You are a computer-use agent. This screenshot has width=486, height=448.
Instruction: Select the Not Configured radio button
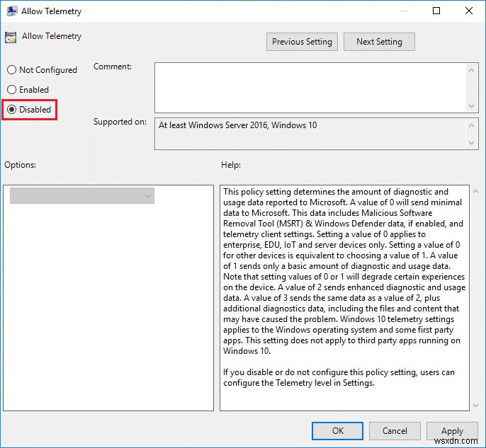pyautogui.click(x=42, y=70)
